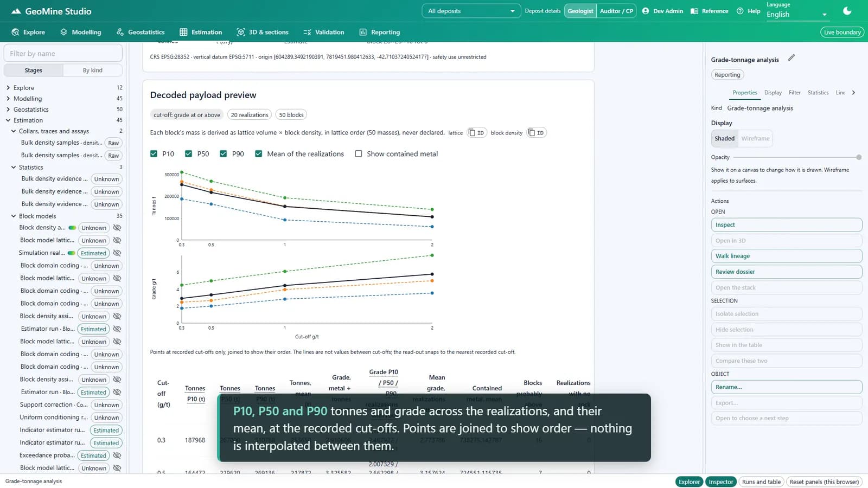Open the Language English dropdown
Screen dimensions: 868x488
coord(797,15)
